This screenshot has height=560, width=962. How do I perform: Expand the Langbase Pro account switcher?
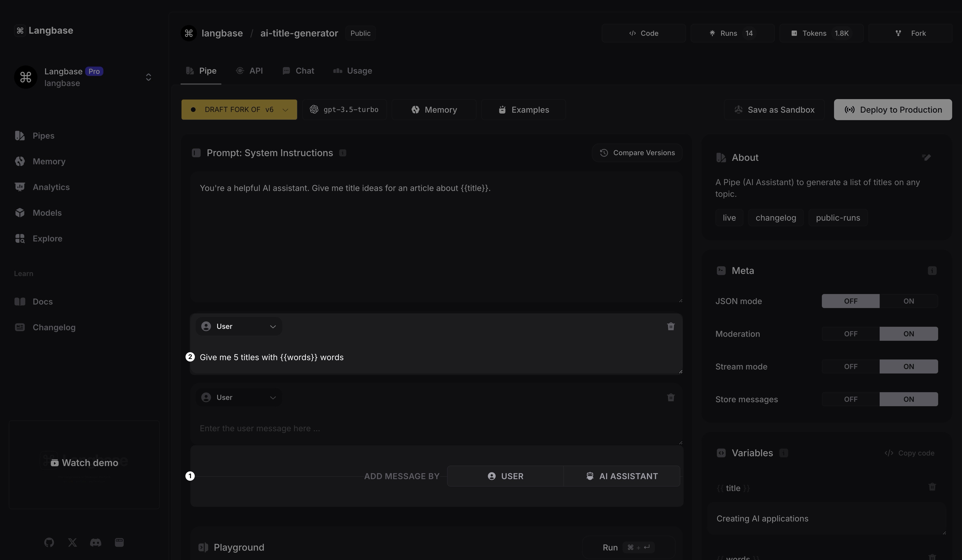point(148,77)
